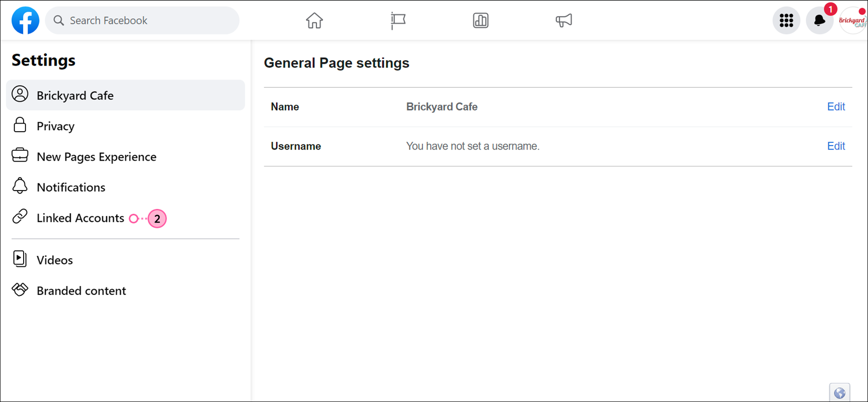Viewport: 868px width, 402px height.
Task: Go to the Home icon
Action: point(314,20)
